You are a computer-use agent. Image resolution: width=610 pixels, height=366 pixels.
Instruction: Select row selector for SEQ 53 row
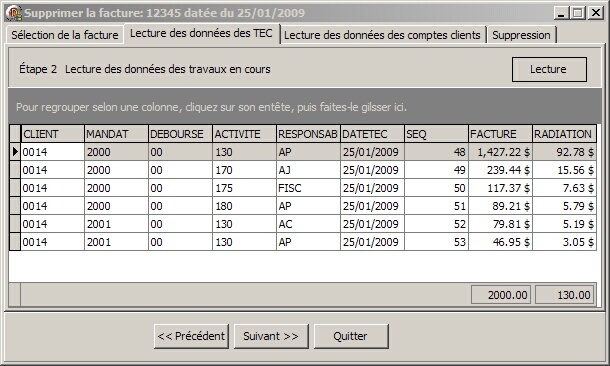(15, 242)
